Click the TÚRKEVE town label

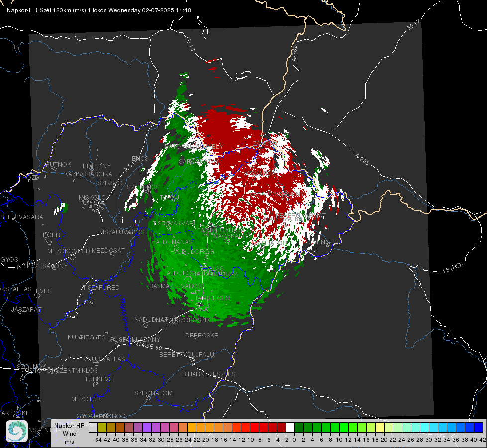click(x=99, y=379)
